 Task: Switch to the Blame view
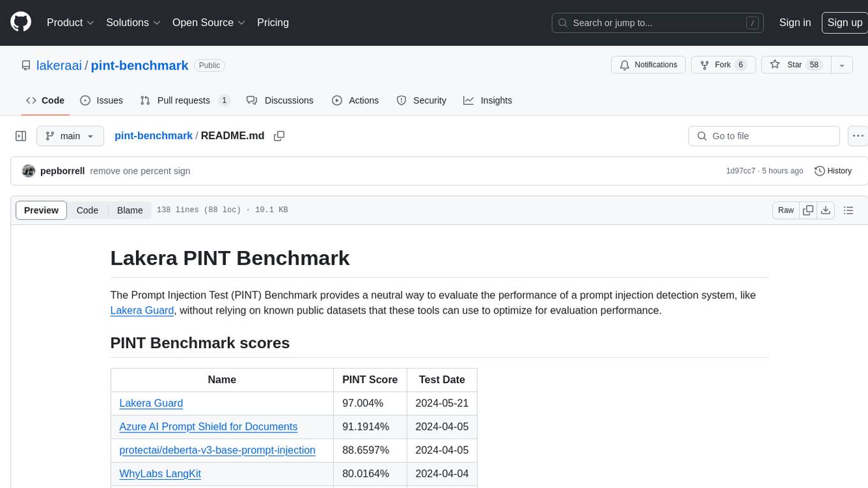pos(130,210)
